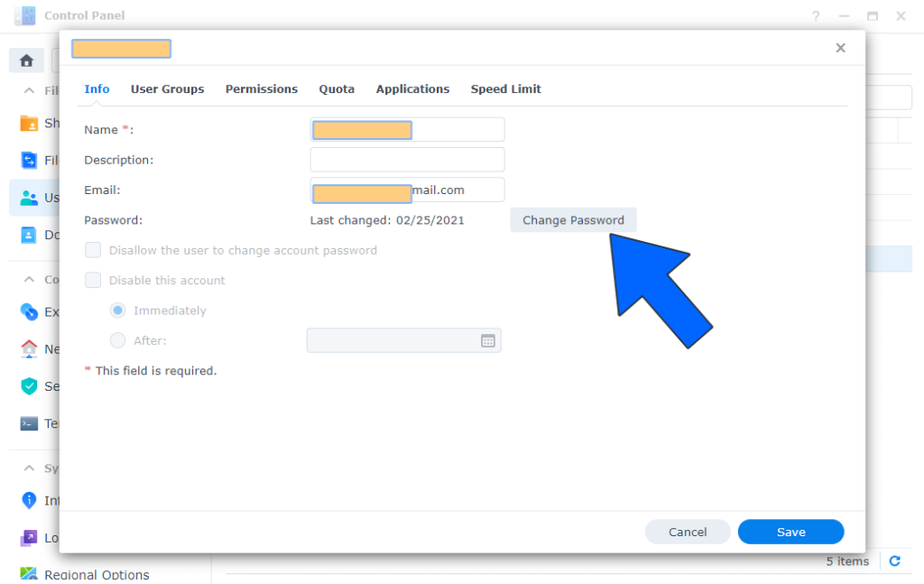This screenshot has width=924, height=584.
Task: Switch to the Permissions tab
Action: tap(261, 89)
